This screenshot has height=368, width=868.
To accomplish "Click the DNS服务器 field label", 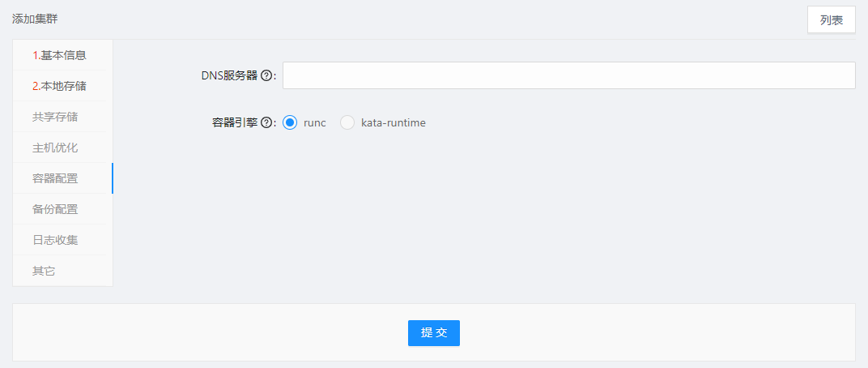I will coord(230,76).
